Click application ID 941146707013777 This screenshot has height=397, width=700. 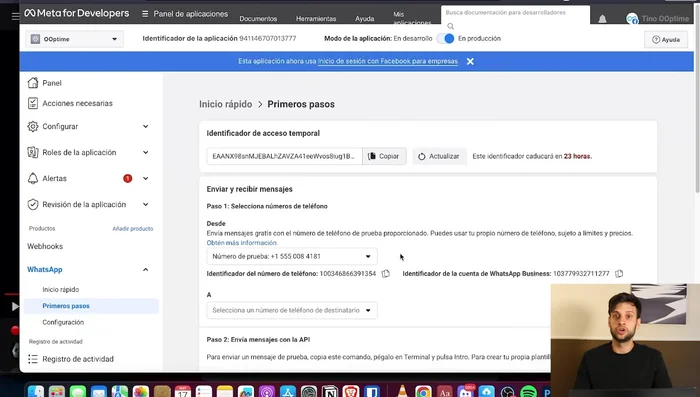pyautogui.click(x=267, y=38)
